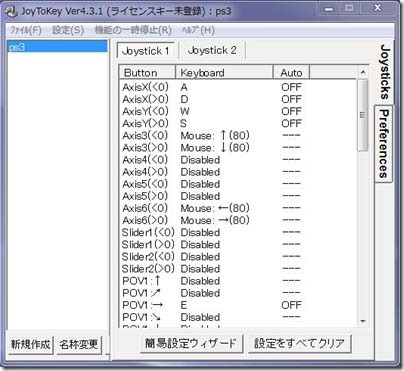The height and width of the screenshot is (371, 404).
Task: Minimize the JoyToKey window
Action: (329, 8)
